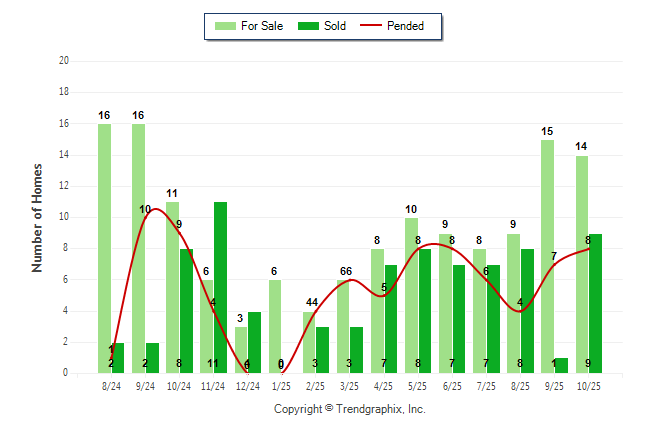646x434 pixels.
Task: Toggle the Sold series legend label
Action: pos(335,26)
